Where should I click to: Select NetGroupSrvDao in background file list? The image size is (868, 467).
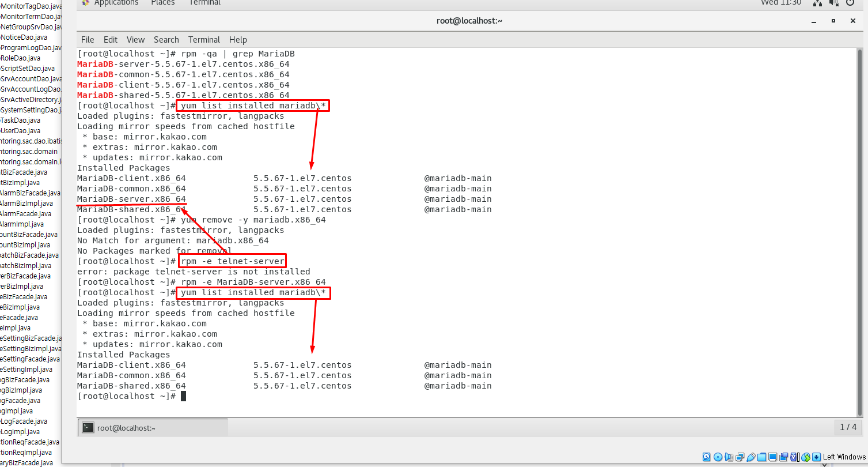31,27
